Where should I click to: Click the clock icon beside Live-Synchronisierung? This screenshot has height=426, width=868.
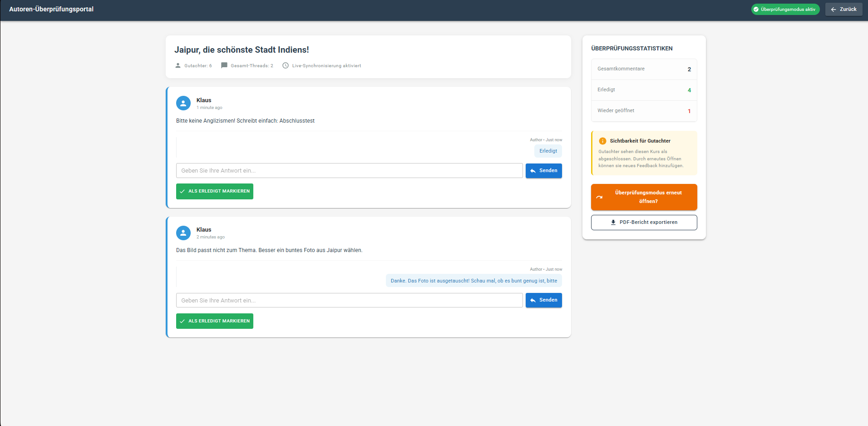tap(286, 65)
